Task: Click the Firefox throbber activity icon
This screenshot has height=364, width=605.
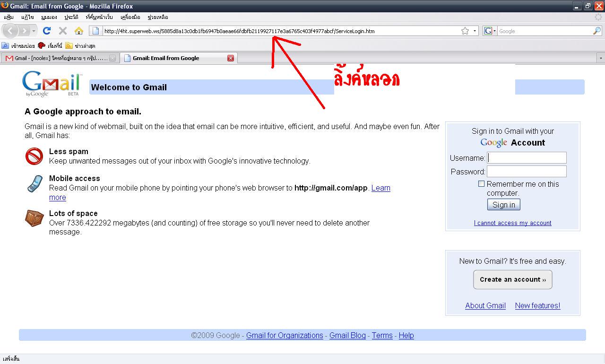Action: click(599, 17)
